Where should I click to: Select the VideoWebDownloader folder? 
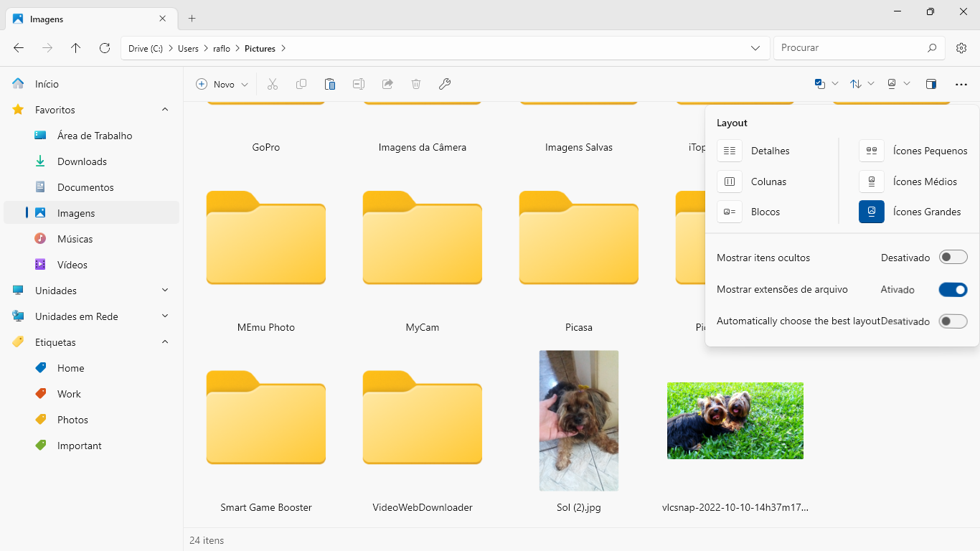pyautogui.click(x=423, y=418)
